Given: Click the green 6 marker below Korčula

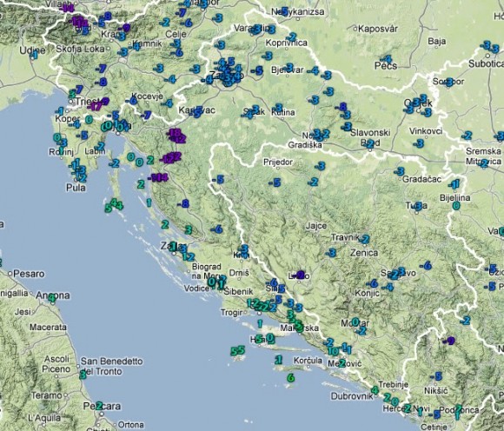Looking at the screenshot, I should 290,378.
